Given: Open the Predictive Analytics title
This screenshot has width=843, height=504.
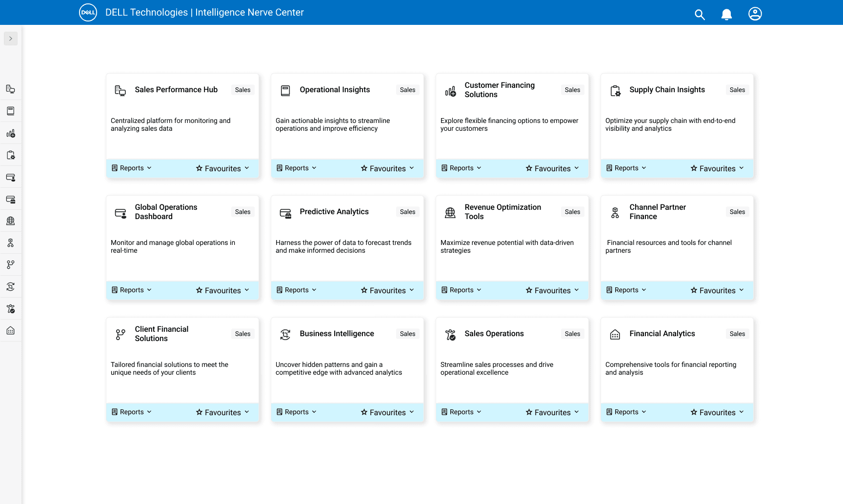Looking at the screenshot, I should 334,212.
